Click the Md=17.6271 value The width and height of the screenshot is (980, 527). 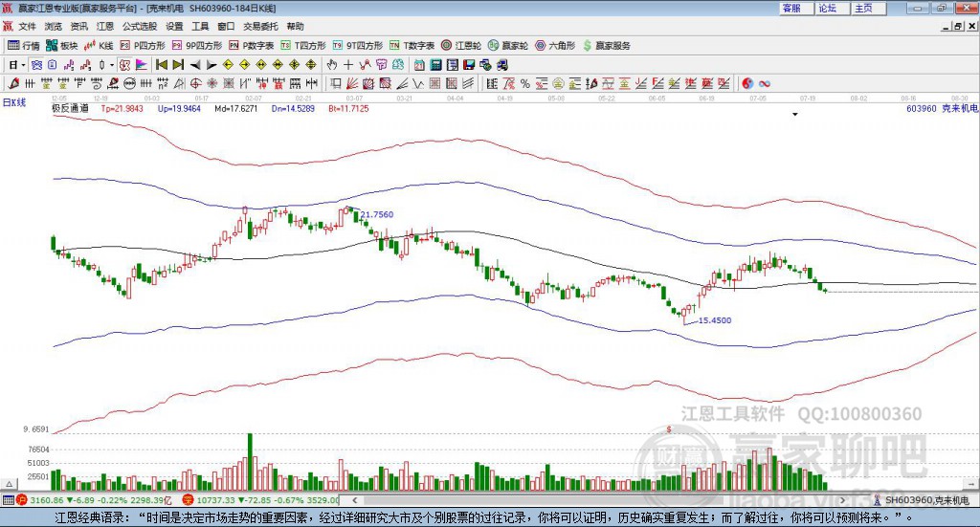pyautogui.click(x=235, y=108)
